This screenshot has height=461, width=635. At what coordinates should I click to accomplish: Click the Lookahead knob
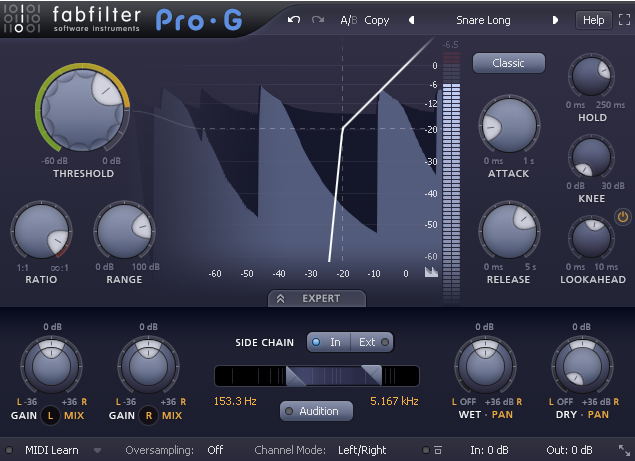[x=591, y=238]
